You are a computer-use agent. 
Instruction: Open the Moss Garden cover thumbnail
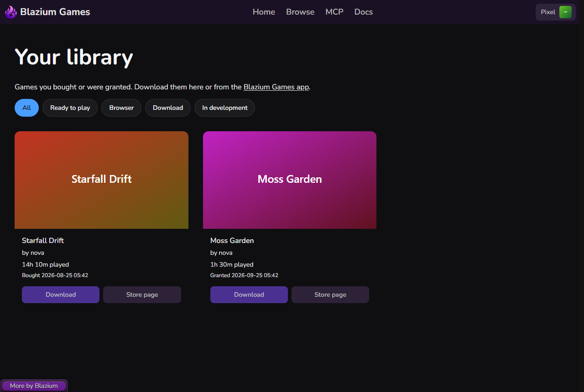(290, 180)
